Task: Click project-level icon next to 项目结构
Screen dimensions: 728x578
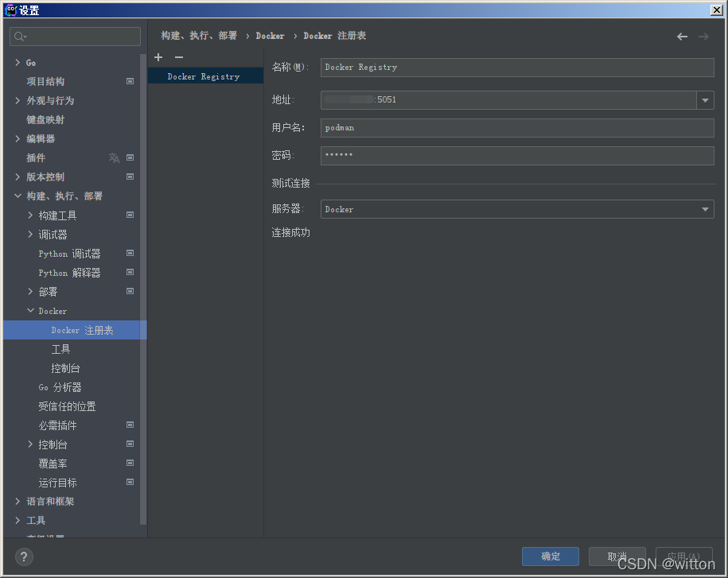Action: point(130,81)
